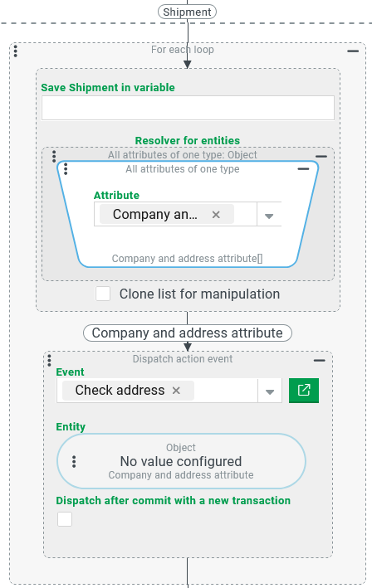Open the Dispatch action event options menu
The height and width of the screenshot is (588, 372).
click(x=49, y=361)
